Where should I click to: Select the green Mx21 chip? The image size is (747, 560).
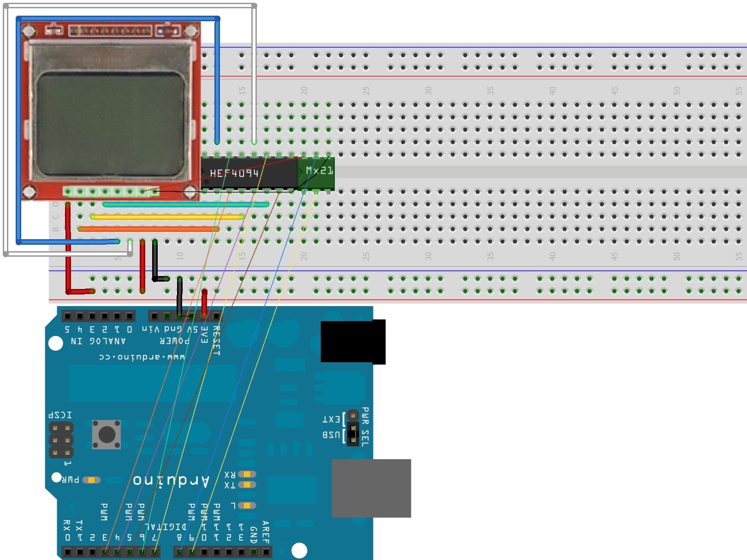316,173
